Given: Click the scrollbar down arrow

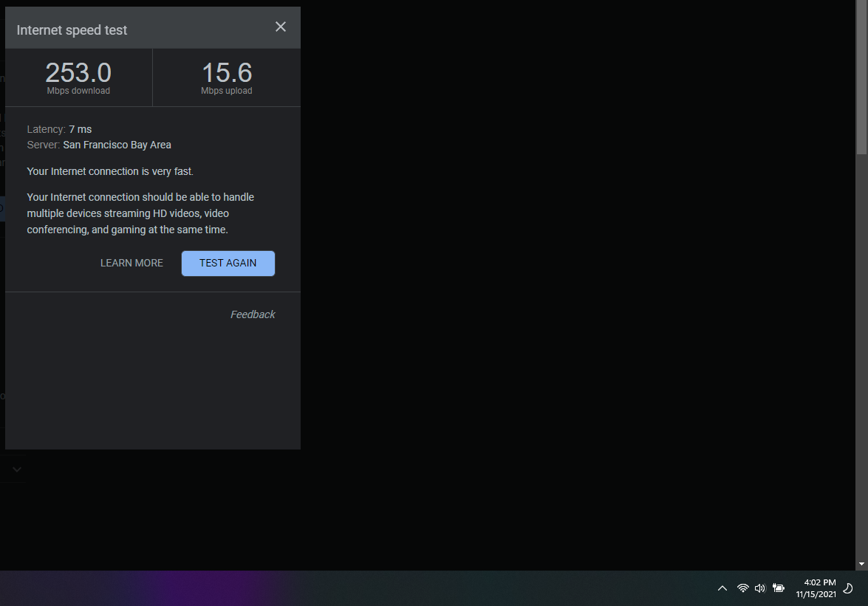Looking at the screenshot, I should 861,564.
